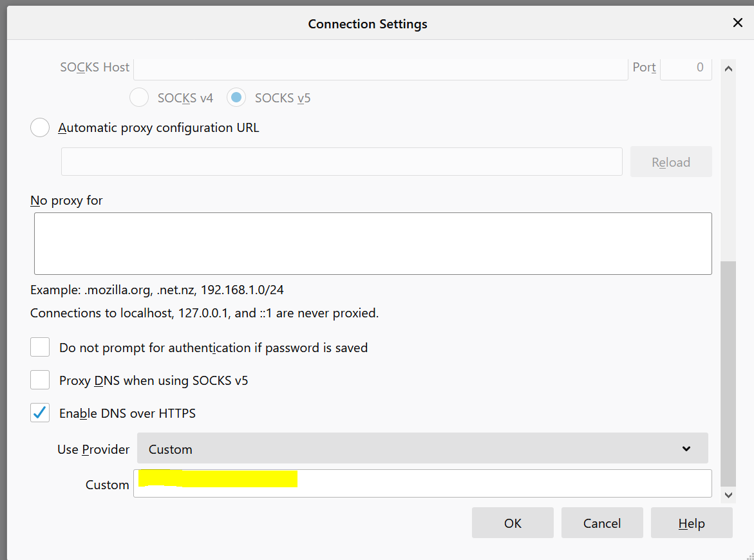Click inside the No proxy for textbox
Viewport: 754px width, 560px height.
(373, 243)
